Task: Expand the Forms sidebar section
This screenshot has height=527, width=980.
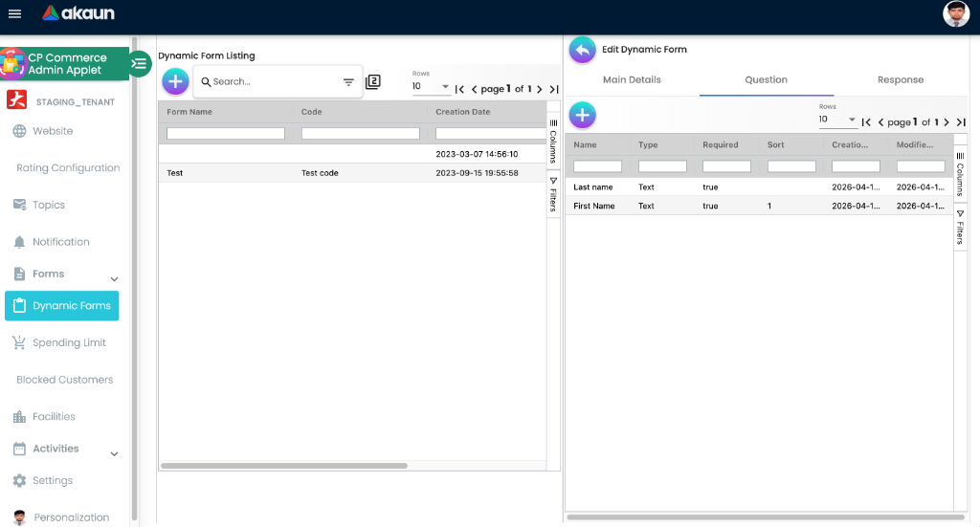Action: pos(115,278)
